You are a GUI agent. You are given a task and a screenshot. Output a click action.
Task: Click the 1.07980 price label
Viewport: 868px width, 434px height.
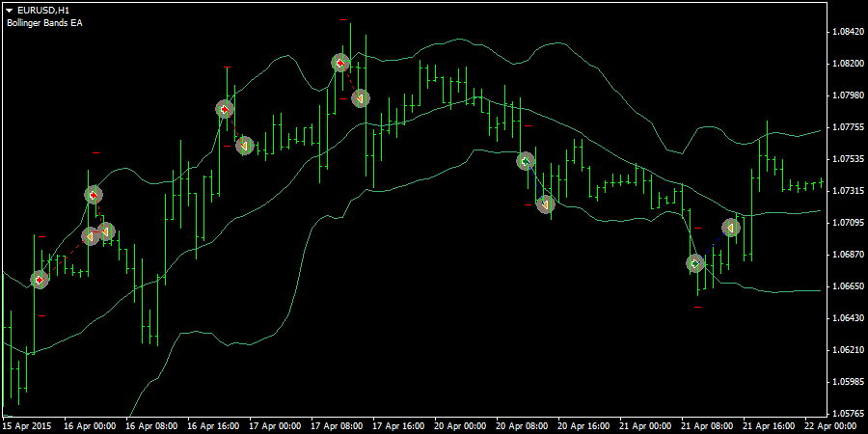(x=847, y=95)
